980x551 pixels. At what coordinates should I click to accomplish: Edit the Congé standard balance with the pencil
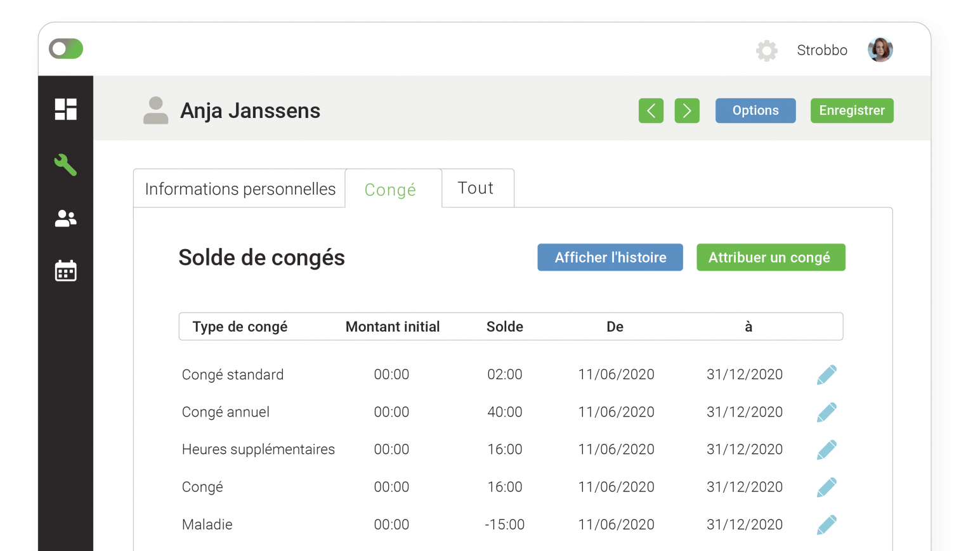point(827,374)
